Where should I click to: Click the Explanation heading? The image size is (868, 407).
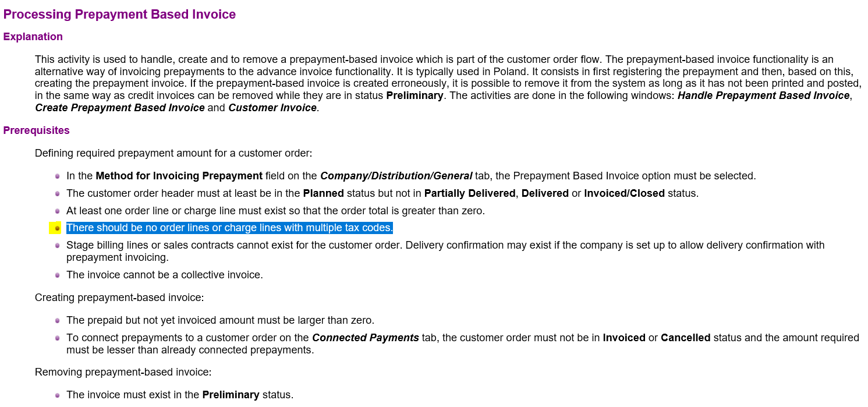[33, 37]
